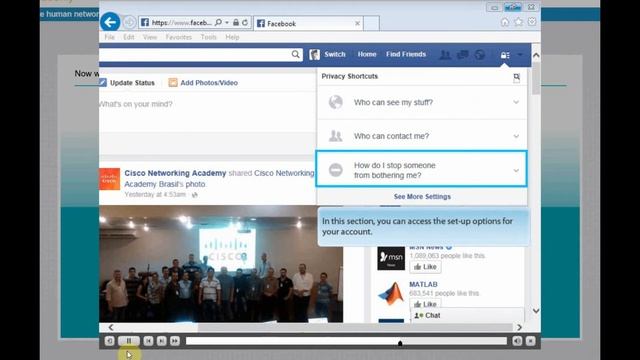Open the Tools menu
Image resolution: width=640 pixels, height=360 pixels.
click(208, 37)
